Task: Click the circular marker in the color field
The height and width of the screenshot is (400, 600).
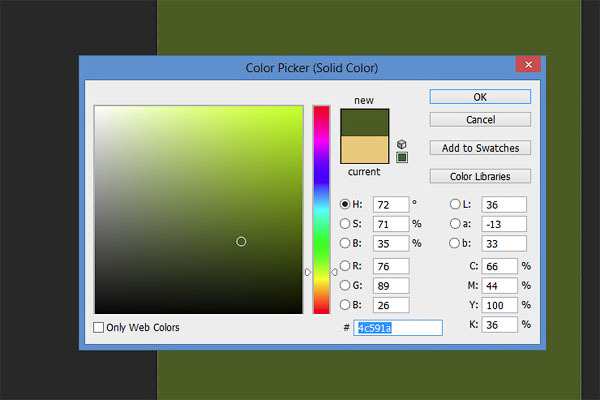Action: [241, 242]
